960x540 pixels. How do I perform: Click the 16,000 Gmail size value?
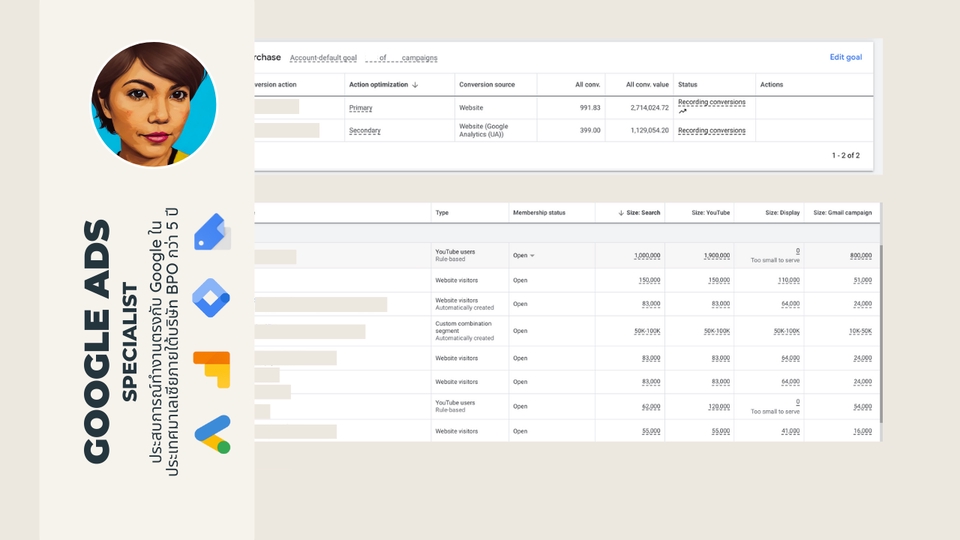pyautogui.click(x=863, y=431)
